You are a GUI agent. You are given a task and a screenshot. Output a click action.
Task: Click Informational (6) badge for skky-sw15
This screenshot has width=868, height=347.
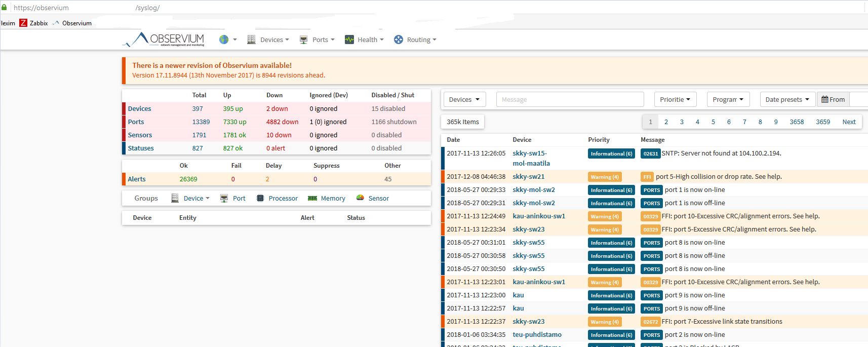611,153
